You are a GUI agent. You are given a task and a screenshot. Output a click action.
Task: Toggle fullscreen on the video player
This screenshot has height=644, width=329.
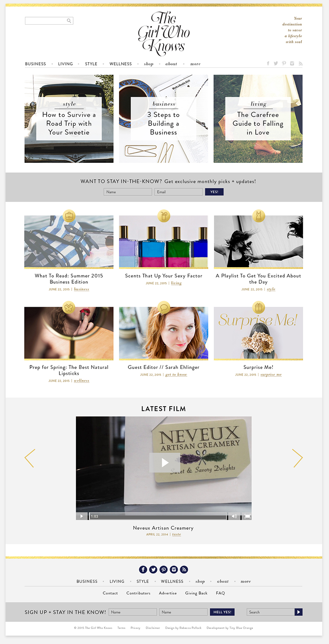(247, 516)
